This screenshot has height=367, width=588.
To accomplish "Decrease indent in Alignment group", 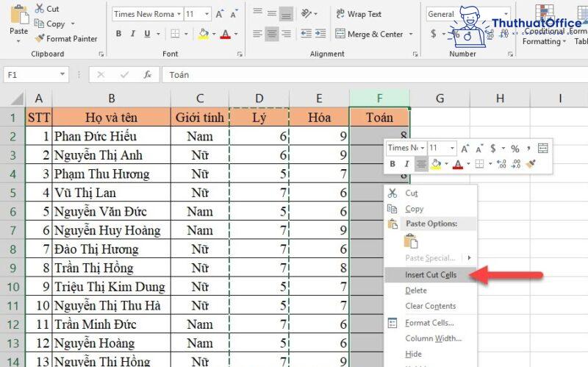I will point(306,34).
